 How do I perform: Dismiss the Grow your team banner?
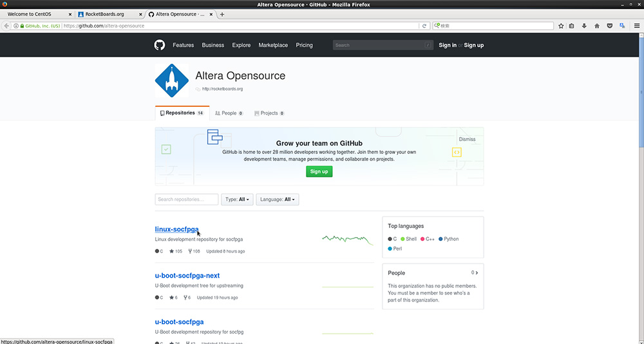click(467, 139)
